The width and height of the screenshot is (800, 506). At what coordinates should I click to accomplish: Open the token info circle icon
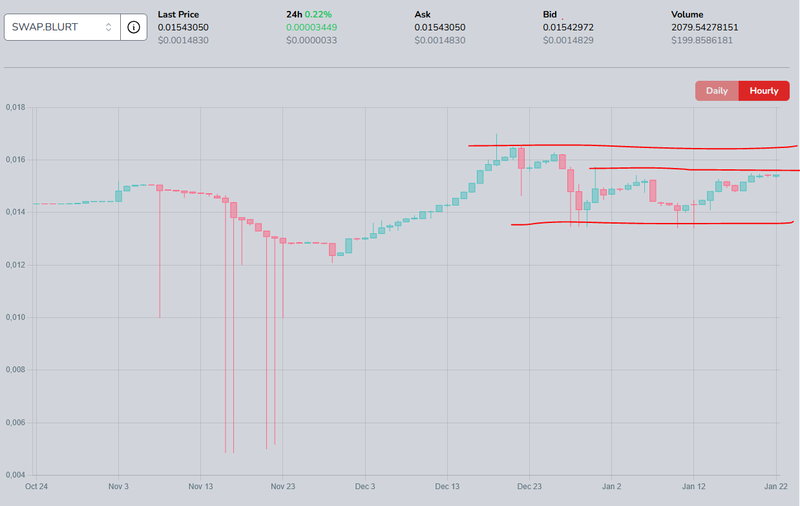(133, 27)
